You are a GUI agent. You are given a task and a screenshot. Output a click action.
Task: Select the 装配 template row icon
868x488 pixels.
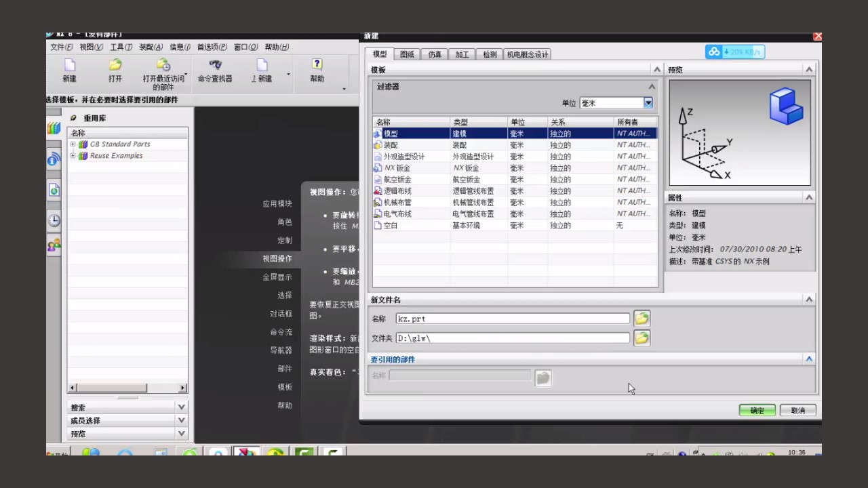(378, 145)
